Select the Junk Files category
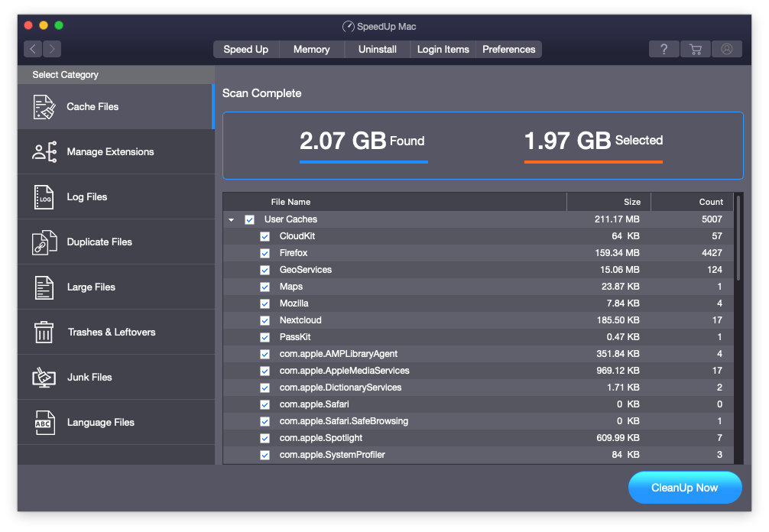 [115, 377]
